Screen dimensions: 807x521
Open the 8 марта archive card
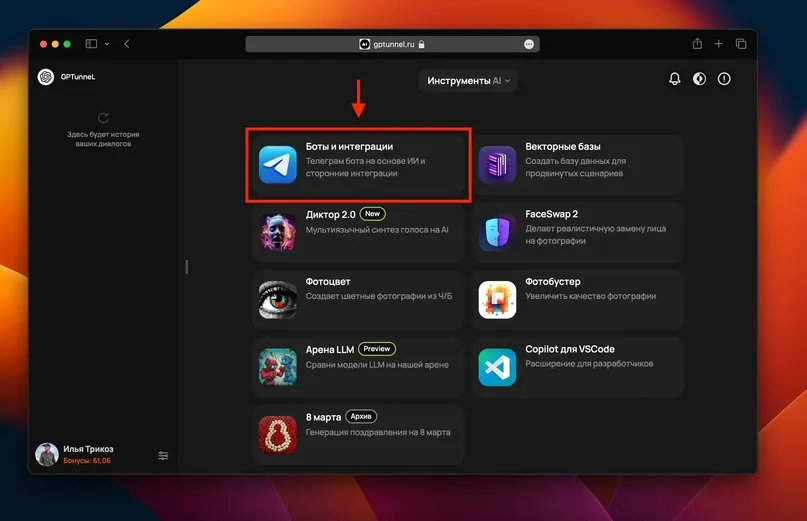coord(358,435)
